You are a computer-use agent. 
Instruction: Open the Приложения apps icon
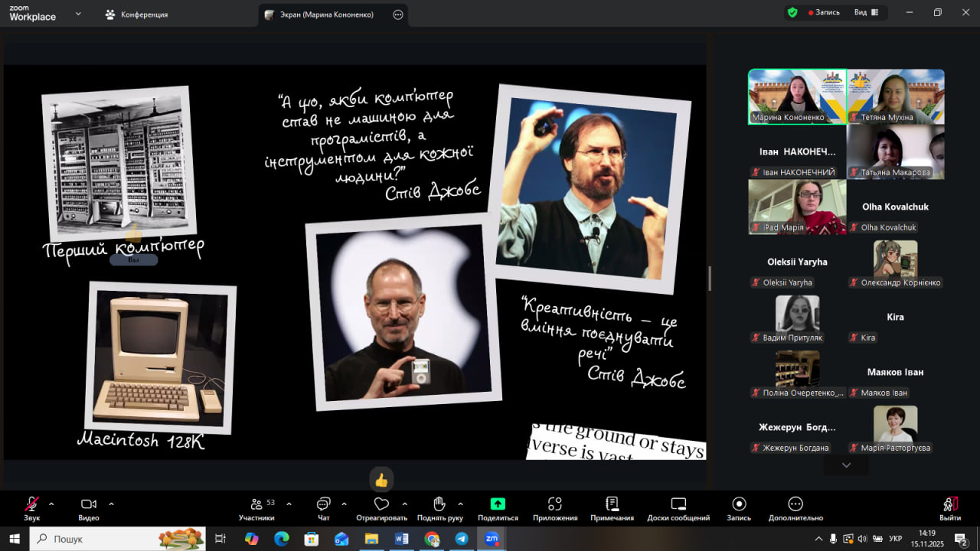pos(555,504)
